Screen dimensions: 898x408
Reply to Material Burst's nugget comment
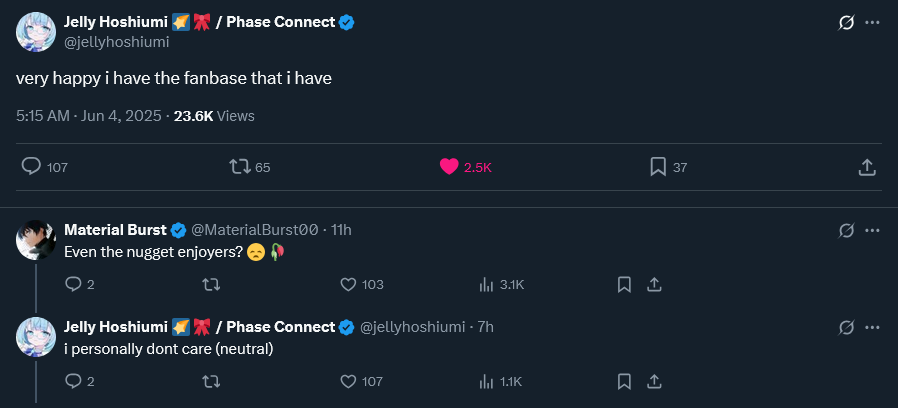[73, 284]
